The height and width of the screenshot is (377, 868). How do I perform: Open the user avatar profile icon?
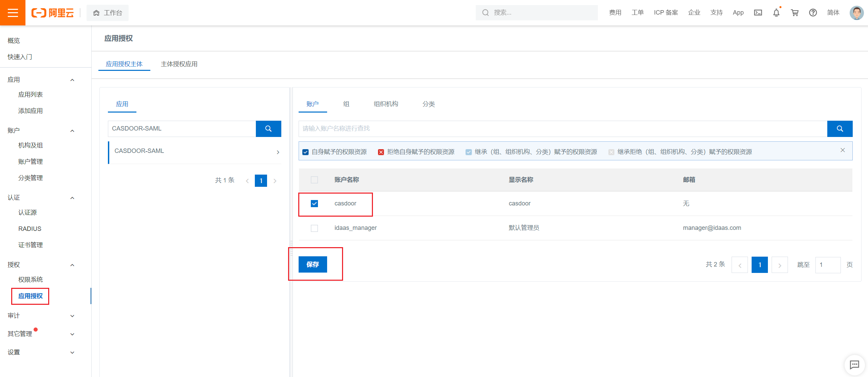click(856, 13)
